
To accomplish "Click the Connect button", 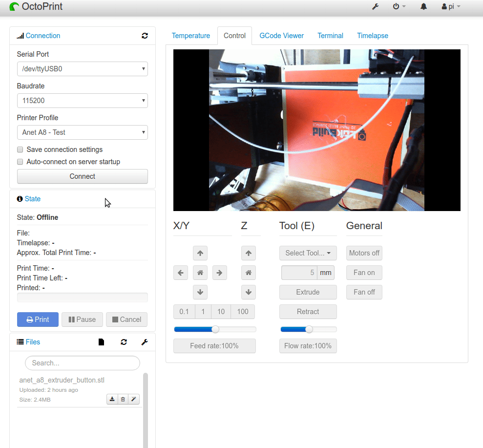I will point(82,176).
